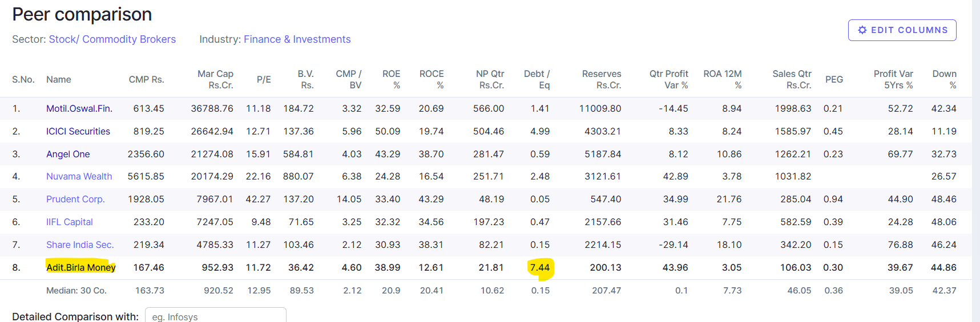Select Prudent Corp. ROA value 21.76
The image size is (980, 322).
pos(729,199)
